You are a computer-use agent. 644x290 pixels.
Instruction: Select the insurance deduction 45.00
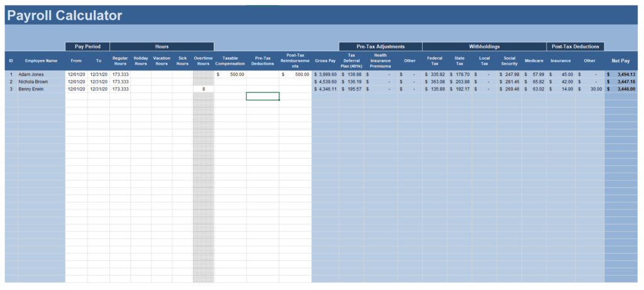[x=560, y=74]
